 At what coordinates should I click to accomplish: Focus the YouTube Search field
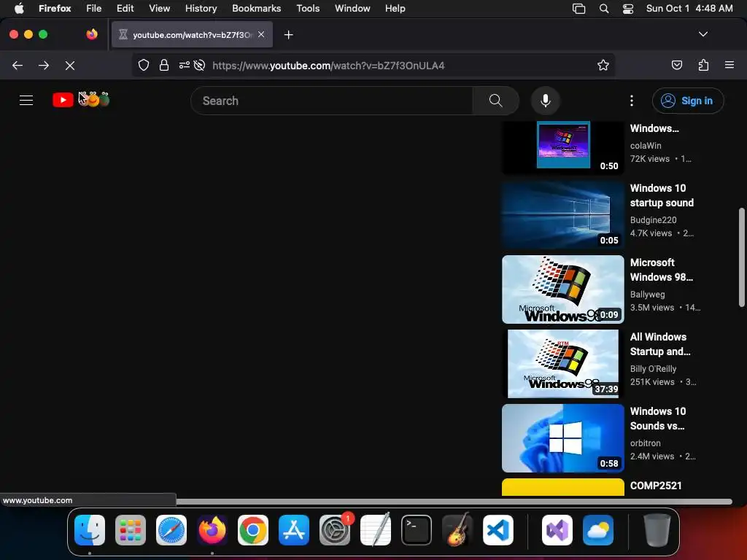coord(332,101)
